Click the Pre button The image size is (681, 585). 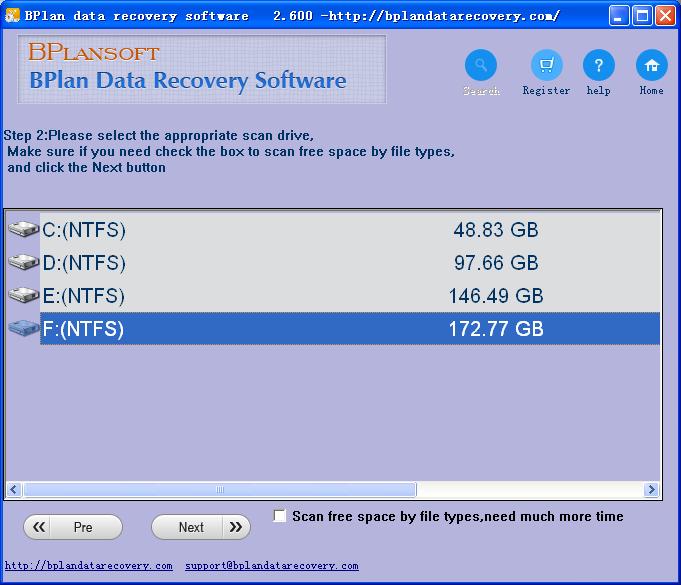click(73, 527)
